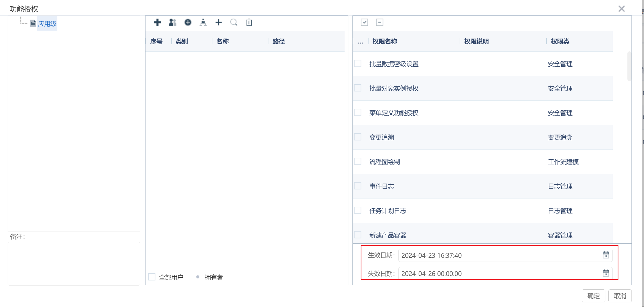644x307 pixels.
Task: Click the add users group icon
Action: 172,22
